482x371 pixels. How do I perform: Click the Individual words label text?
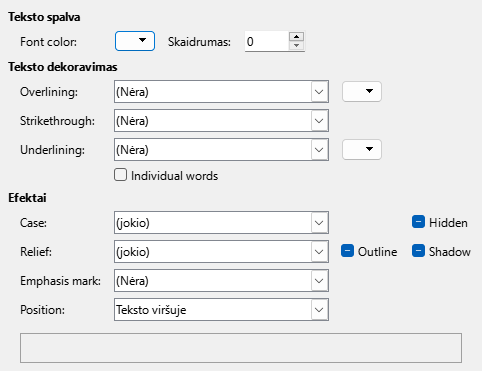pos(174,176)
